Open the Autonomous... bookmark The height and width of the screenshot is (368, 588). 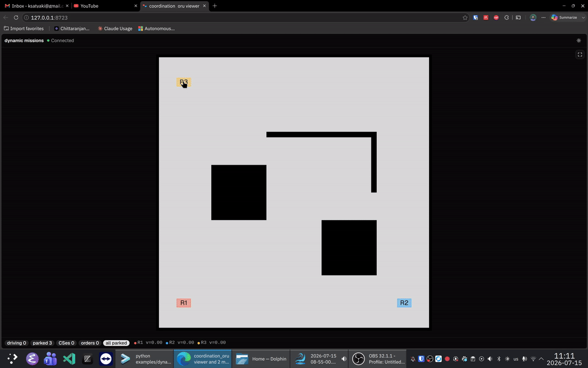point(156,28)
